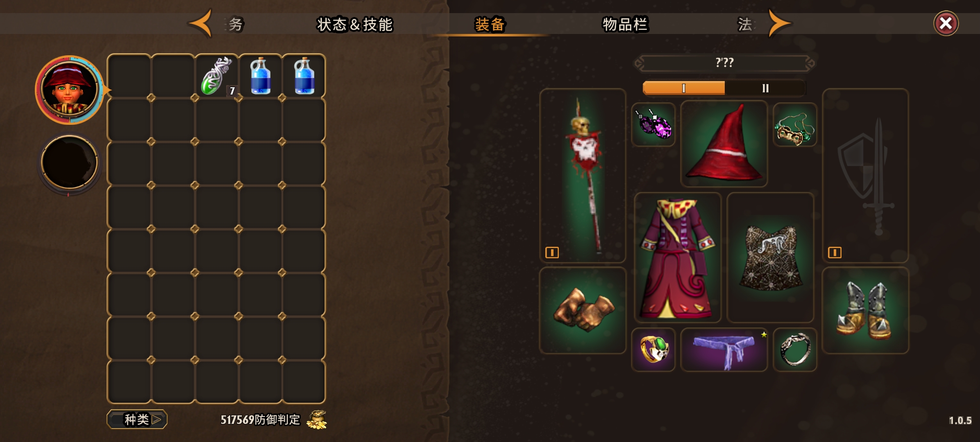Viewport: 980px width, 442px height.
Task: Go to the next tab with right arrow
Action: pyautogui.click(x=780, y=23)
